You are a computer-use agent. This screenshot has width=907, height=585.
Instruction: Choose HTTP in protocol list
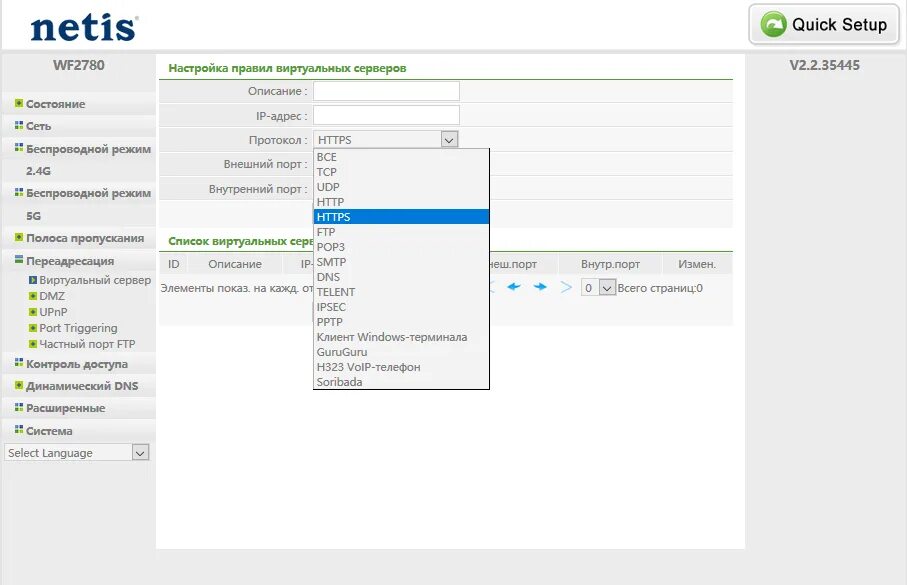401,202
